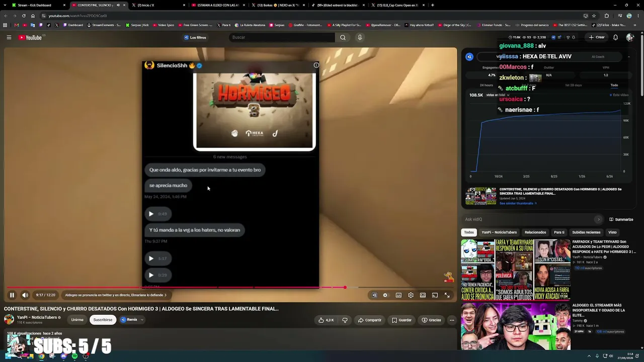Click the search magnifier button
The height and width of the screenshot is (362, 644).
(343, 37)
